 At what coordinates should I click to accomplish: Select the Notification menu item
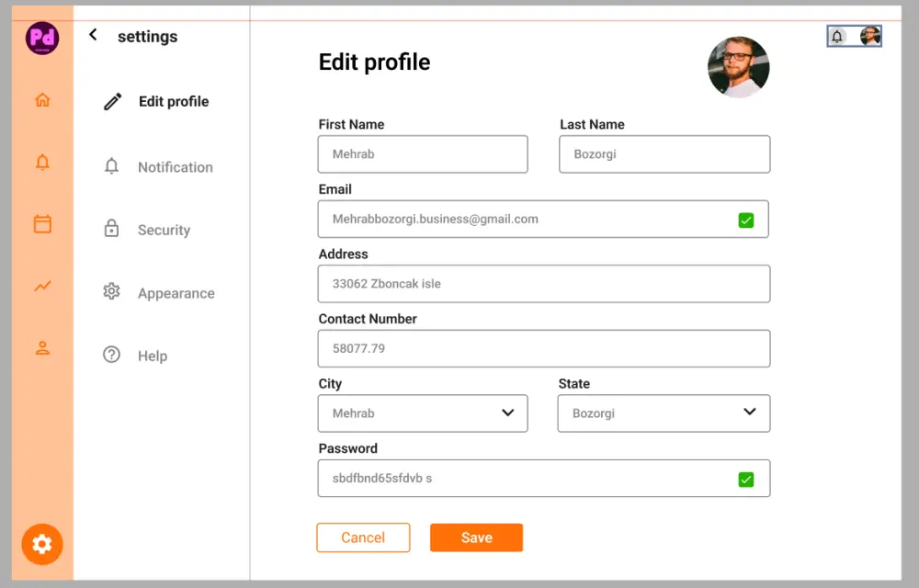(158, 167)
